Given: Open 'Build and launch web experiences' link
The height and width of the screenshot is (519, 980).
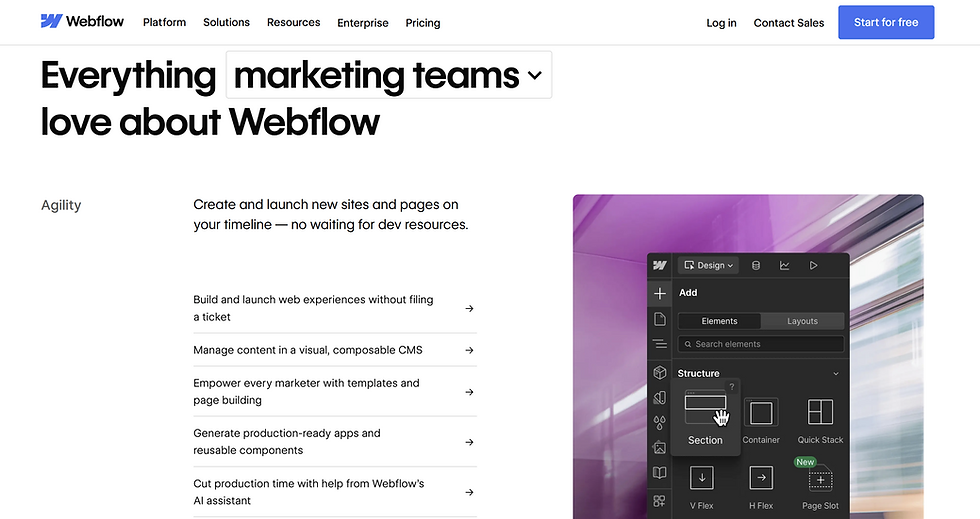Looking at the screenshot, I should click(x=334, y=308).
